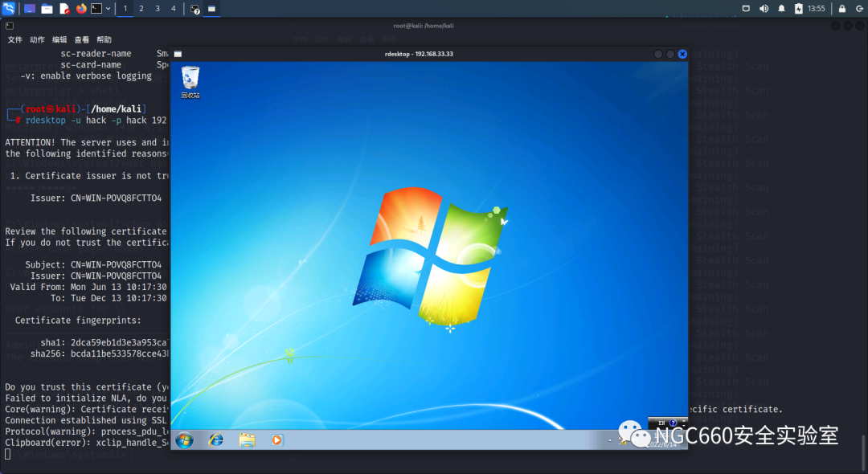868x474 pixels.
Task: Launch Windows Media Player from the taskbar
Action: tap(277, 439)
